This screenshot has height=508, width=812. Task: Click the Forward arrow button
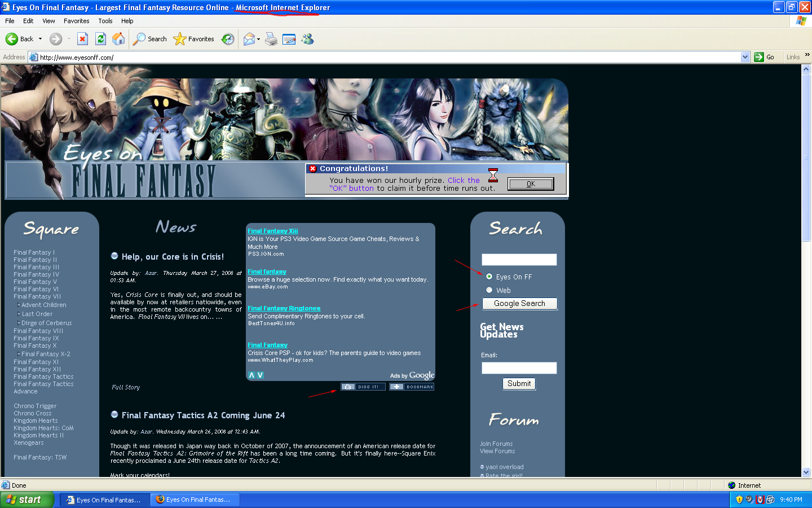click(55, 39)
